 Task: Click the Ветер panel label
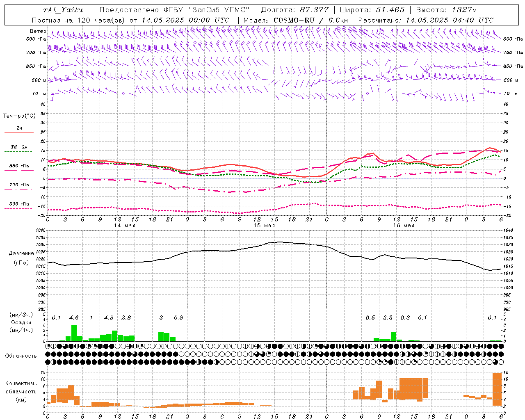[x=38, y=31]
